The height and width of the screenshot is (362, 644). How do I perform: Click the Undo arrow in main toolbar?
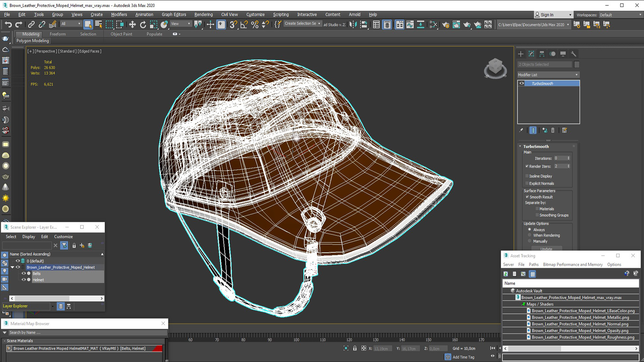[8, 24]
